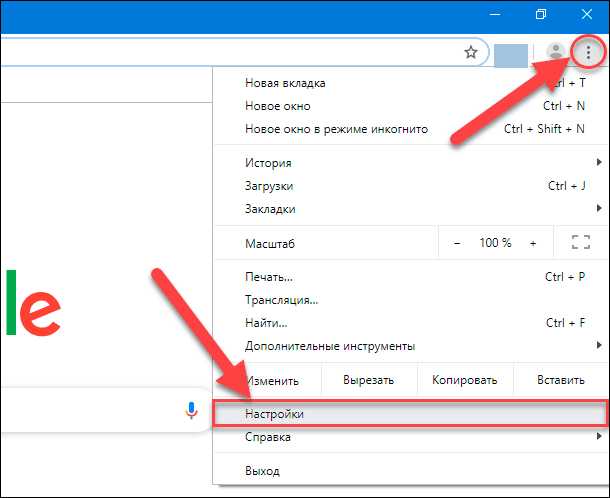610x498 pixels.
Task: Select Выход to quit Chrome
Action: [411, 471]
